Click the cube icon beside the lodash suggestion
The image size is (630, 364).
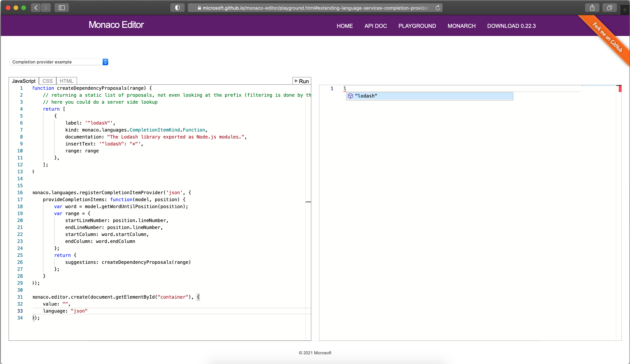[x=351, y=96]
